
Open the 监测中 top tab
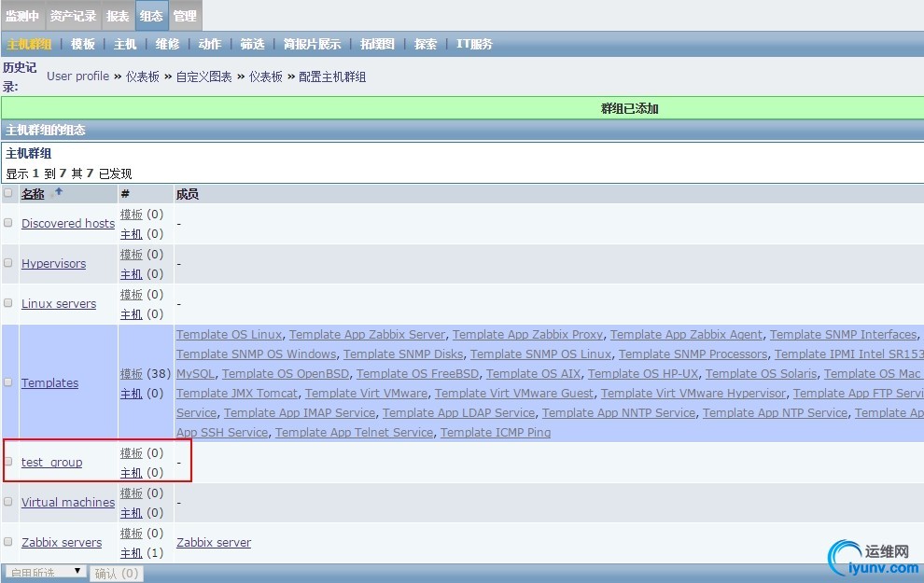click(22, 16)
